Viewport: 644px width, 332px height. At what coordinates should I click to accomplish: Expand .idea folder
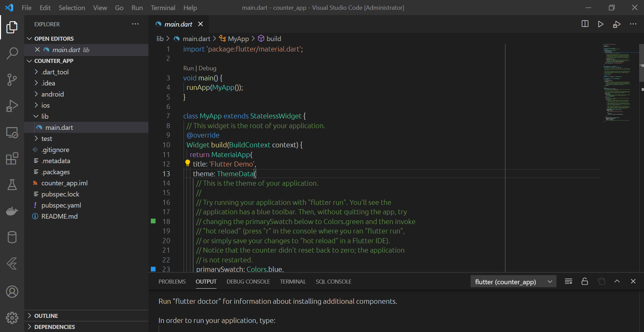coord(87,83)
